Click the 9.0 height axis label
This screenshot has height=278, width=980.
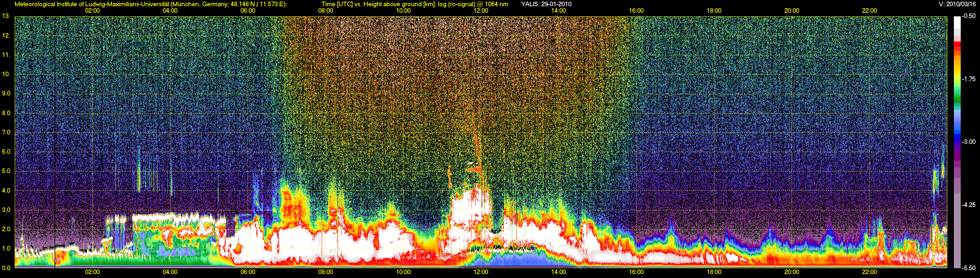click(x=6, y=93)
